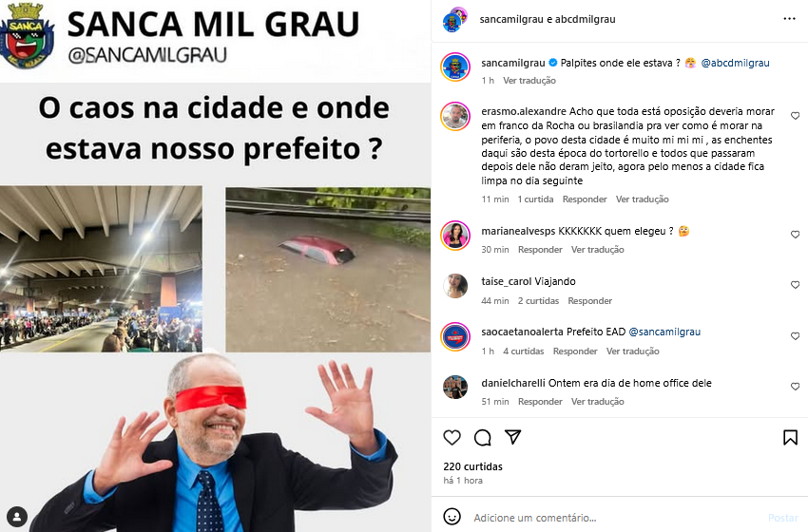This screenshot has width=808, height=532.
Task: Share post via paper plane icon
Action: (x=512, y=437)
